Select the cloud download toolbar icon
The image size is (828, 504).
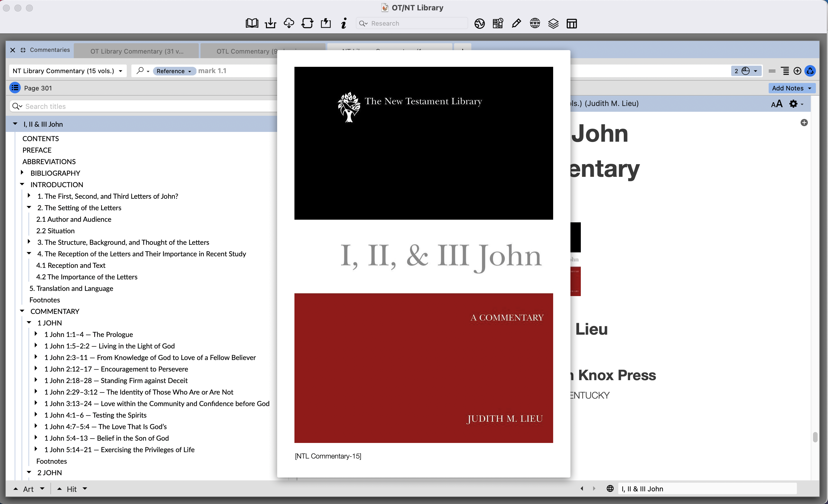[x=289, y=23]
